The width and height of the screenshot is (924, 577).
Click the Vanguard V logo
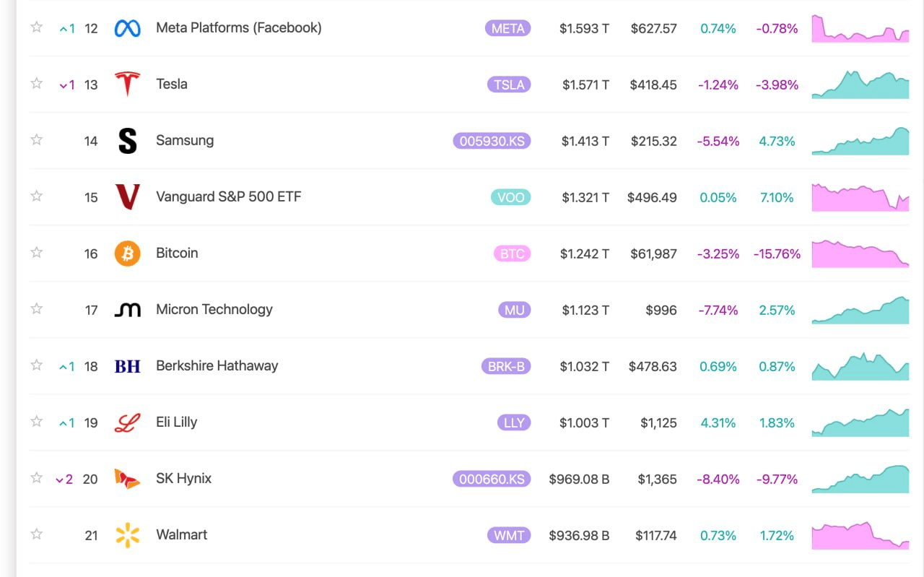coord(127,196)
